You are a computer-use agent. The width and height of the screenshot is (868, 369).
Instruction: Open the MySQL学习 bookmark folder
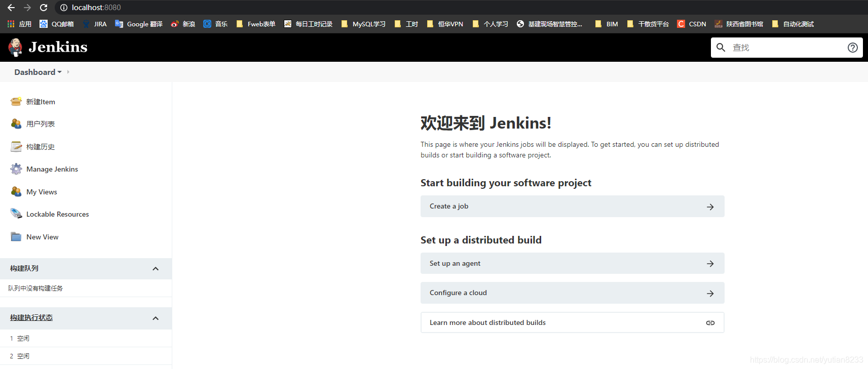click(363, 24)
